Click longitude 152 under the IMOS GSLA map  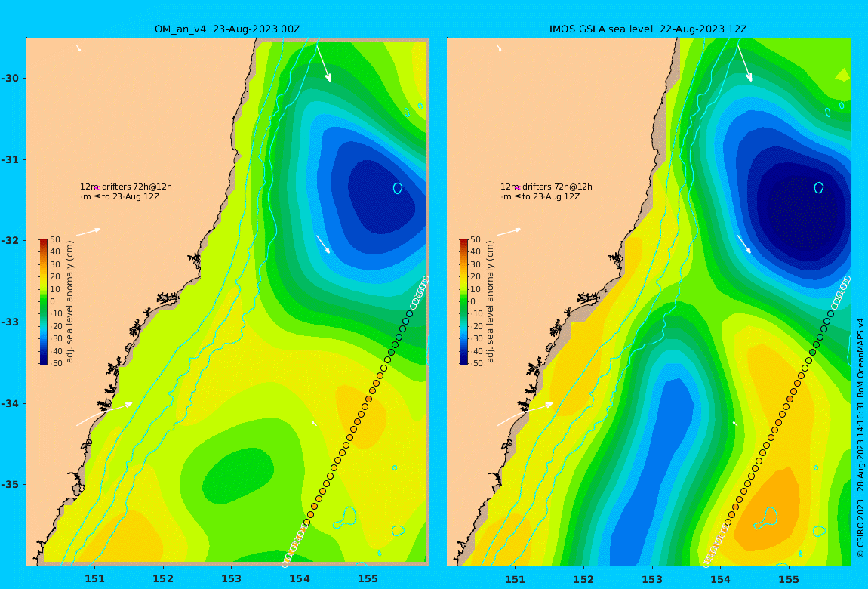(x=584, y=579)
